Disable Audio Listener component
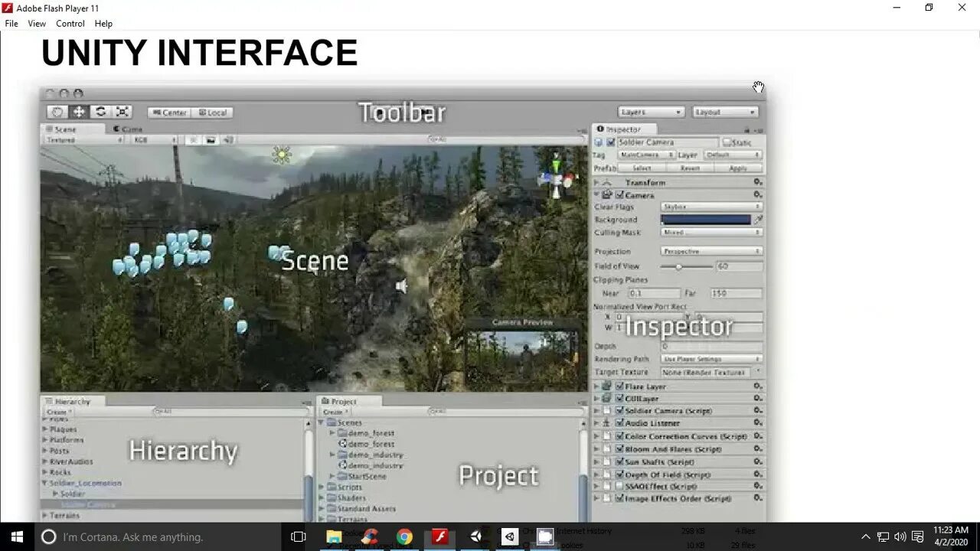 [619, 423]
